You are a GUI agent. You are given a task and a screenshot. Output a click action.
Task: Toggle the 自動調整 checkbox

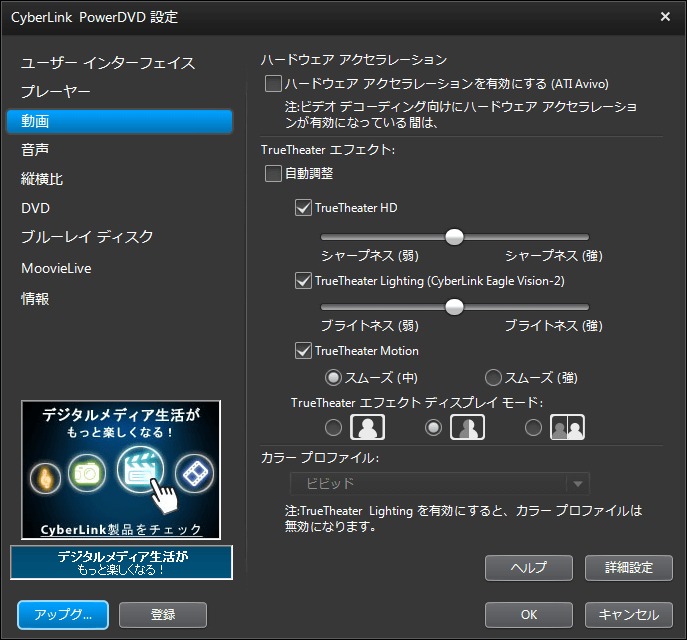pos(273,173)
